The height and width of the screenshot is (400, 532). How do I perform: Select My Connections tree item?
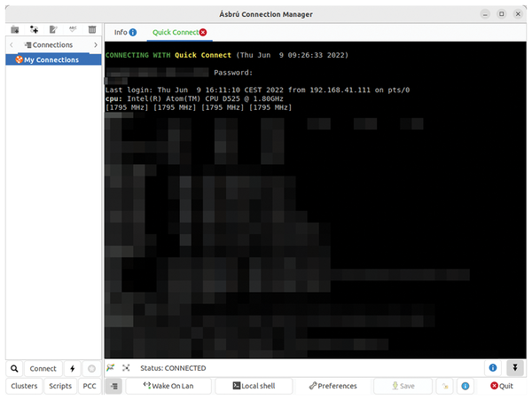tap(53, 59)
